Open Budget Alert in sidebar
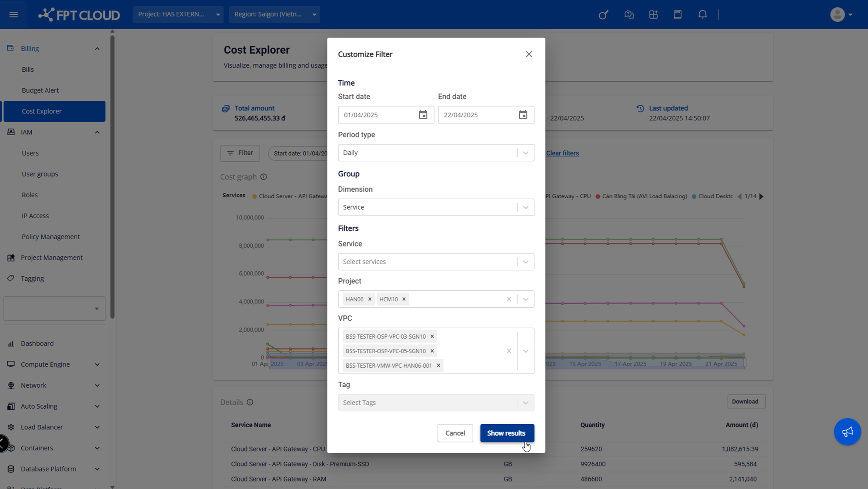 pos(40,90)
